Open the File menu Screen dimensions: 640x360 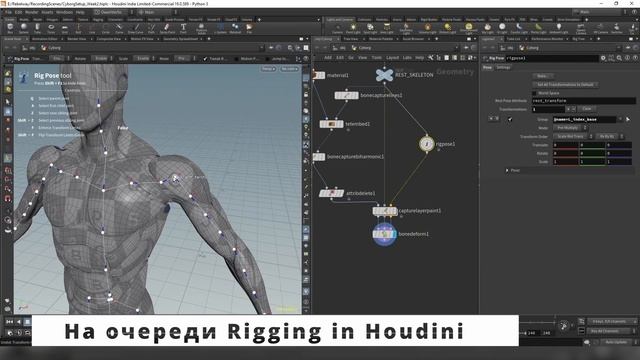click(x=8, y=12)
